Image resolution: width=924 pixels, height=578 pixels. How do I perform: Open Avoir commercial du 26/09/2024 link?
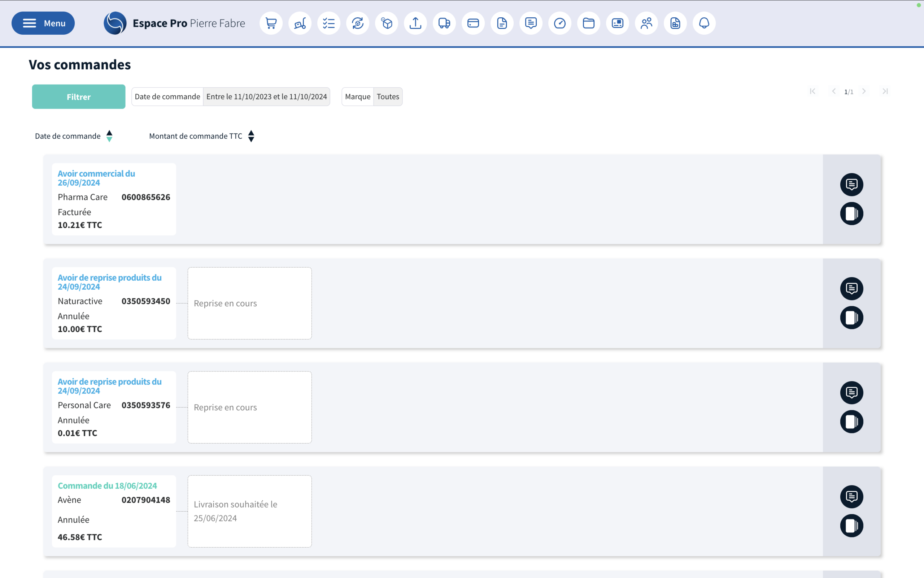tap(96, 178)
